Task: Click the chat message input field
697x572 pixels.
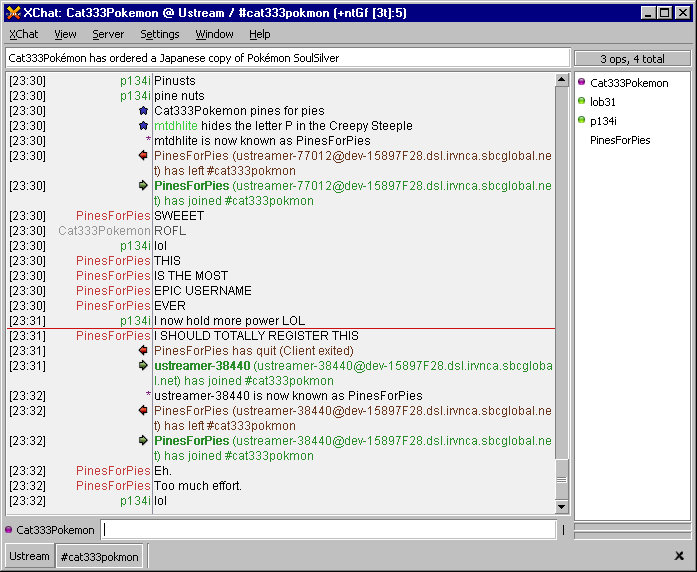Action: click(x=328, y=530)
